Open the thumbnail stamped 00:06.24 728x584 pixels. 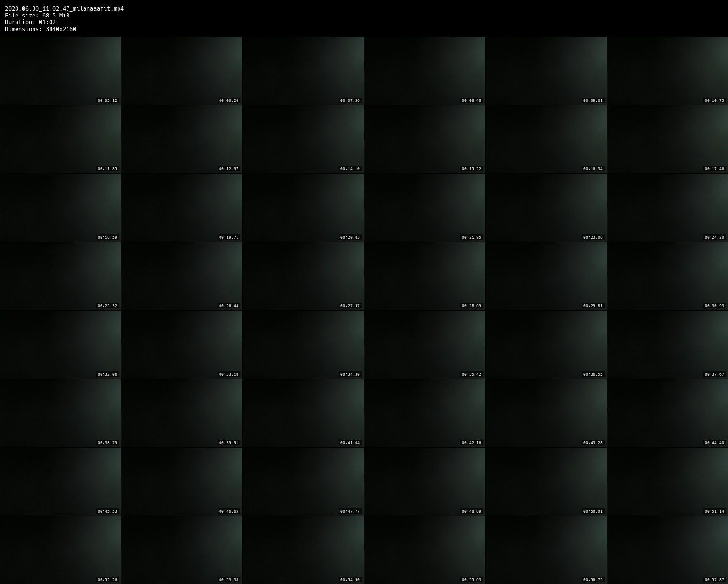(x=182, y=71)
